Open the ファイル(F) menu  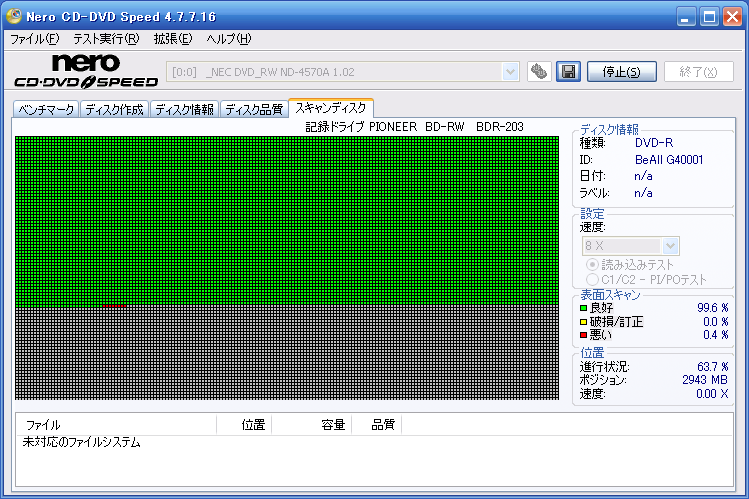point(35,39)
